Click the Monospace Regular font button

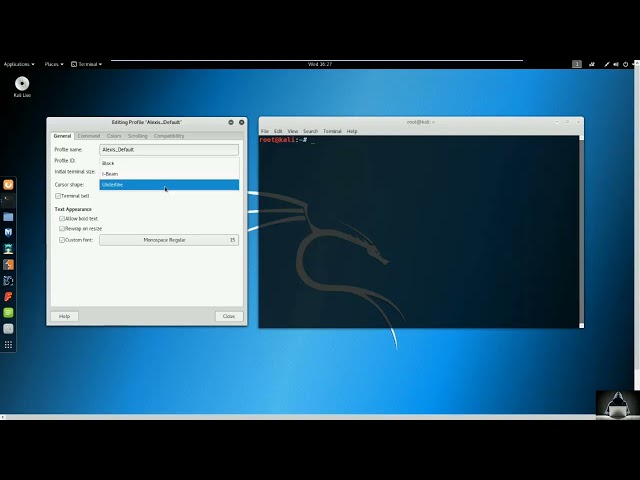[x=169, y=240]
